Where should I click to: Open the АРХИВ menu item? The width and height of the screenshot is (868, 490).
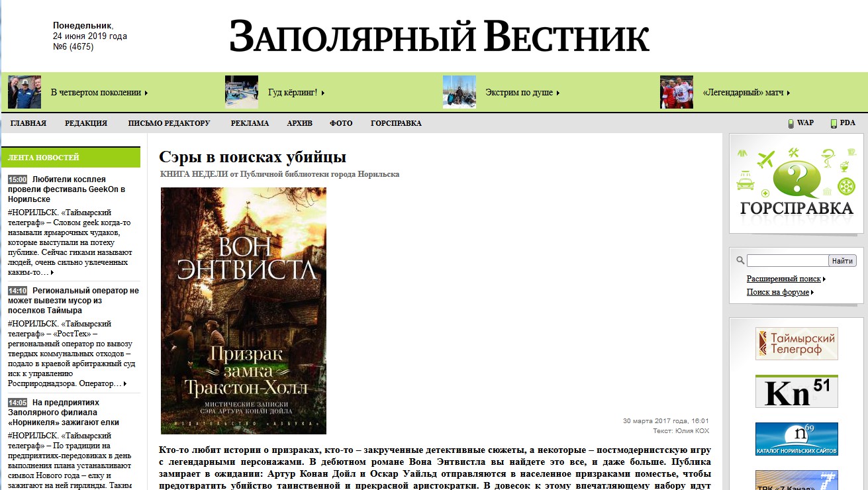coord(300,123)
